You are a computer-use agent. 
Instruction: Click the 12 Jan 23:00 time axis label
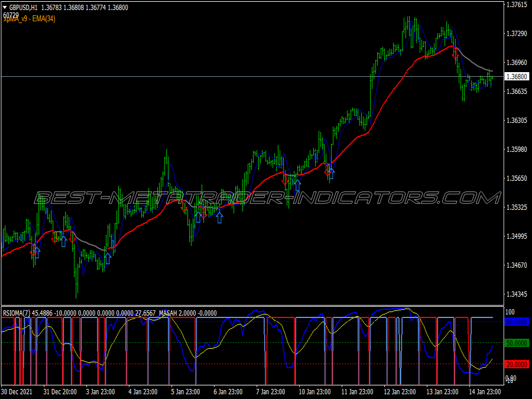point(400,392)
